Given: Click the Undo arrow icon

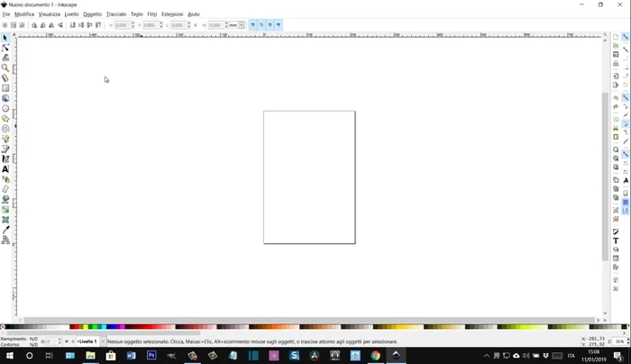Looking at the screenshot, I should pos(616,97).
